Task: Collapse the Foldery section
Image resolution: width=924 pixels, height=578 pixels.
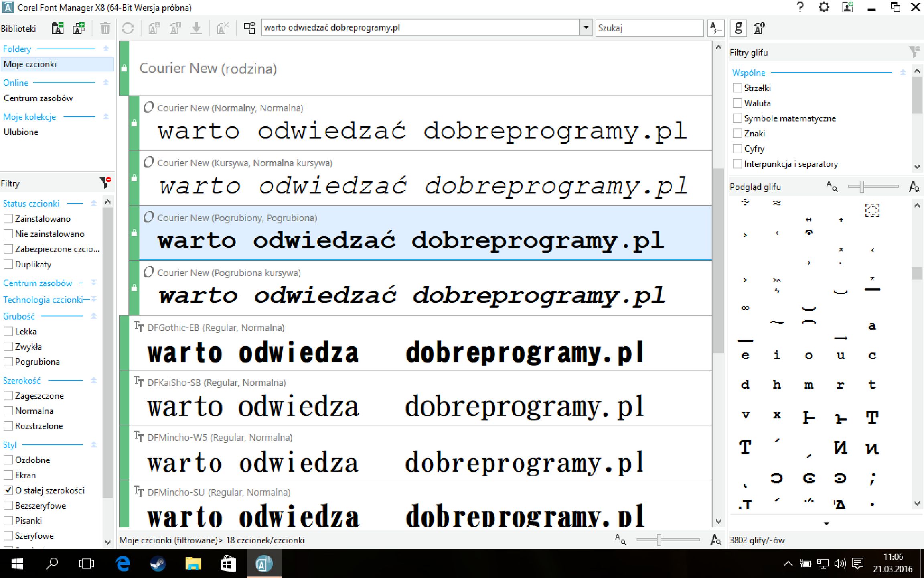Action: coord(105,49)
